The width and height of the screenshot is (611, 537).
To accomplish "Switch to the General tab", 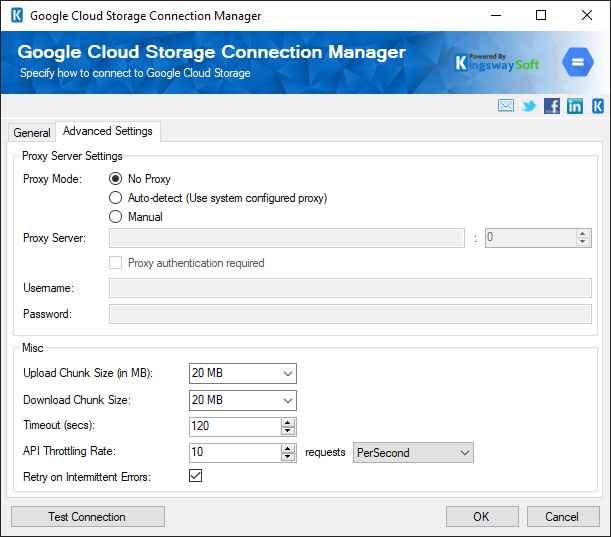I will 32,133.
